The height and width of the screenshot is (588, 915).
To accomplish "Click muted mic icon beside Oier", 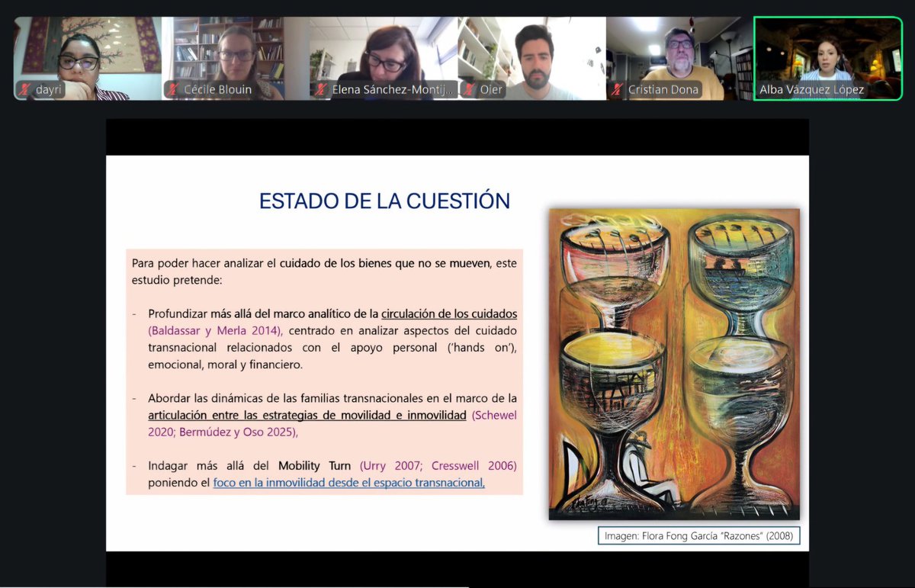I will click(x=470, y=89).
